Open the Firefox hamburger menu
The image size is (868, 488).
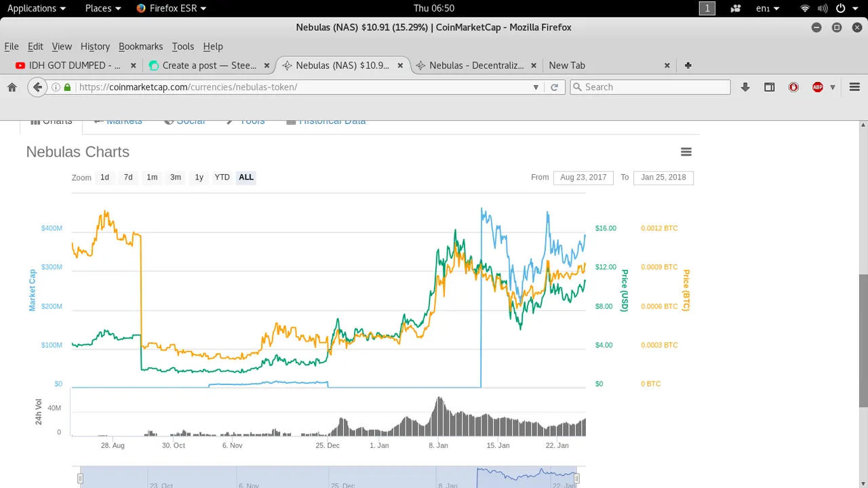tap(854, 87)
